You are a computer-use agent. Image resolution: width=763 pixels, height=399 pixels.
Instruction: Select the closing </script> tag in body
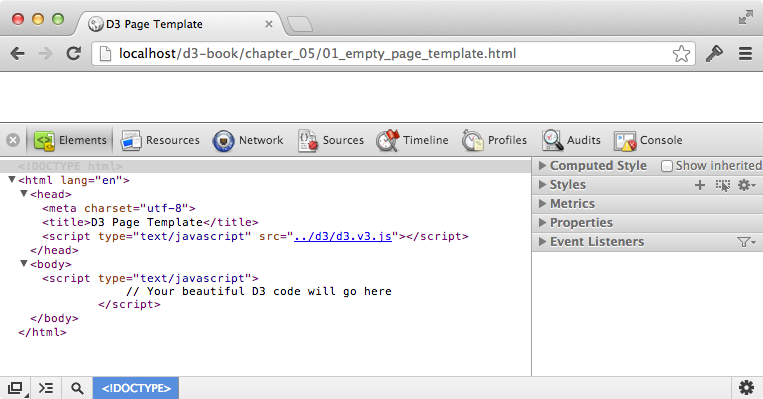click(129, 305)
